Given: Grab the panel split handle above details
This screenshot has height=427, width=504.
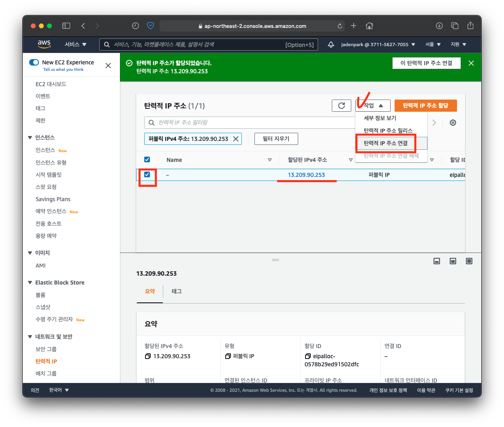Looking at the screenshot, I should tap(275, 260).
